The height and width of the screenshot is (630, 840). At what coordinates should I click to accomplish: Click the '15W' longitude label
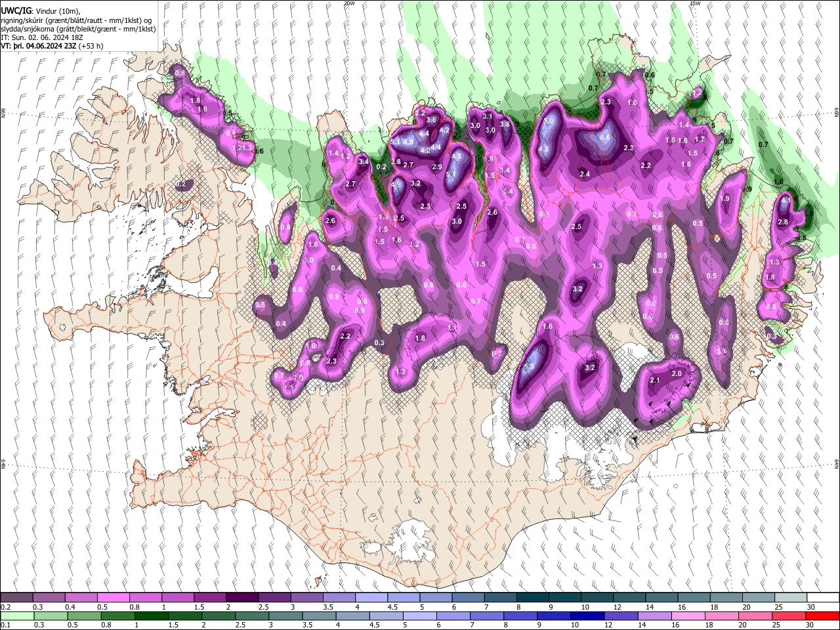click(x=695, y=3)
